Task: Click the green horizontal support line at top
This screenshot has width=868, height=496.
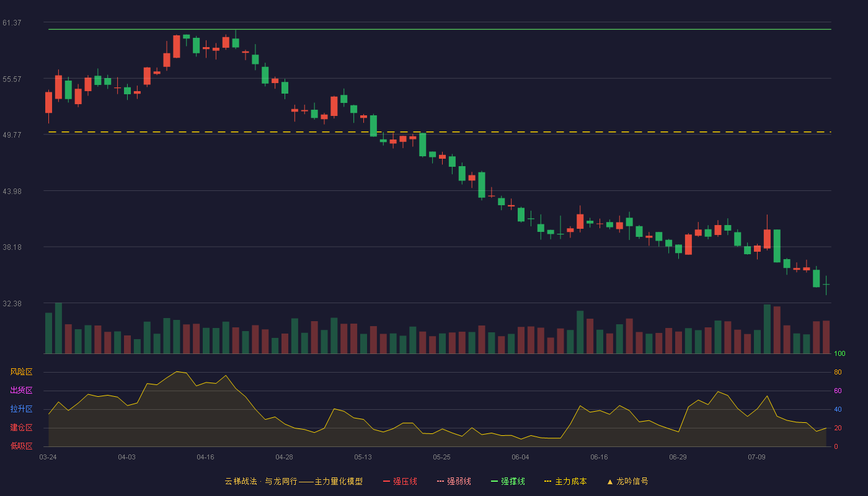Action: click(440, 29)
